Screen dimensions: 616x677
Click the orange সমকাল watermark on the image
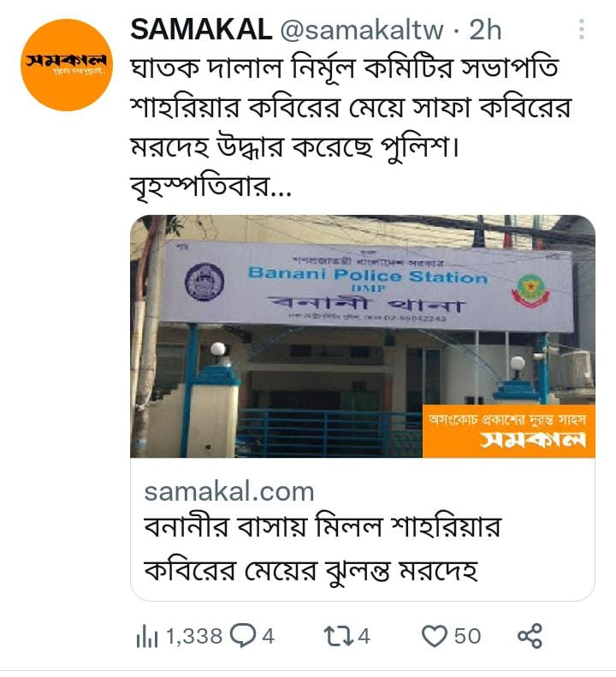tap(508, 431)
